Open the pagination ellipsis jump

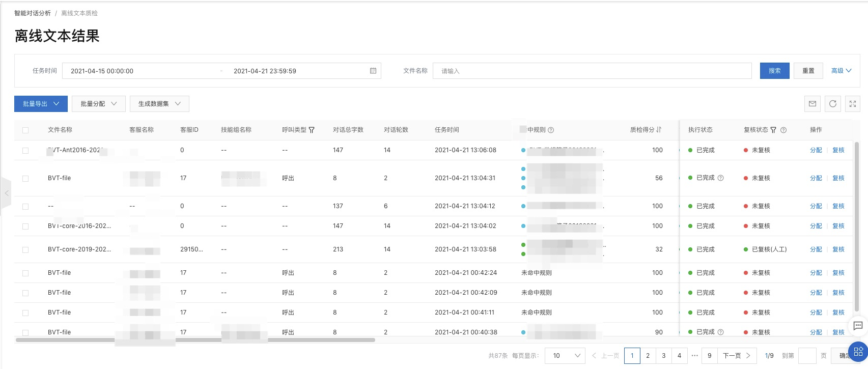pyautogui.click(x=694, y=355)
